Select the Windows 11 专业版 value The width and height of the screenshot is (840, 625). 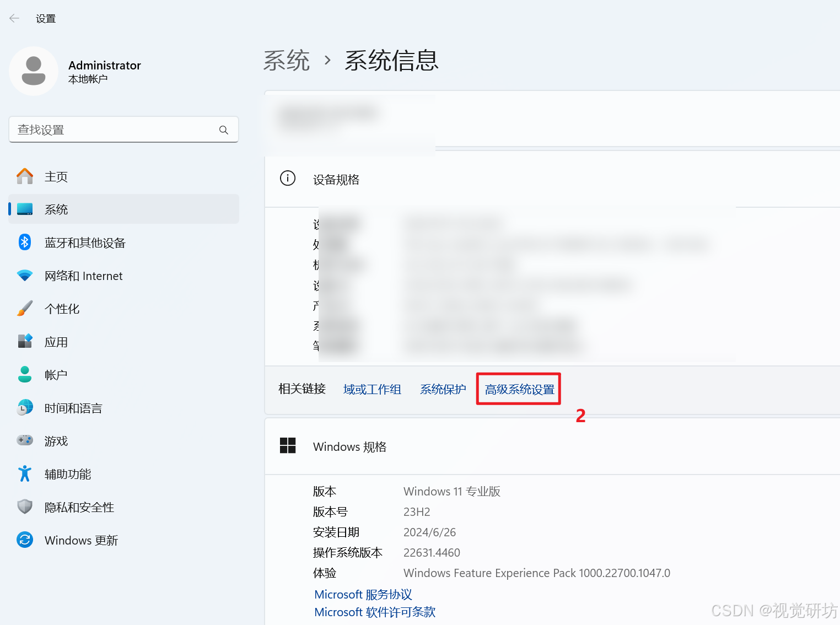[x=452, y=492]
